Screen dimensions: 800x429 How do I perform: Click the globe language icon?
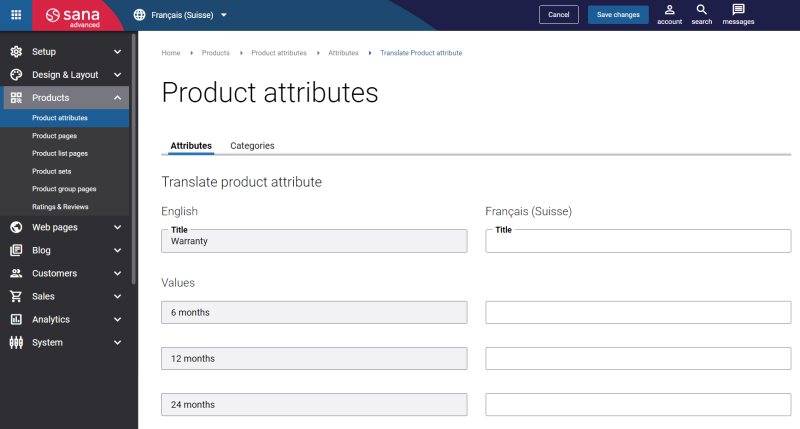(139, 15)
